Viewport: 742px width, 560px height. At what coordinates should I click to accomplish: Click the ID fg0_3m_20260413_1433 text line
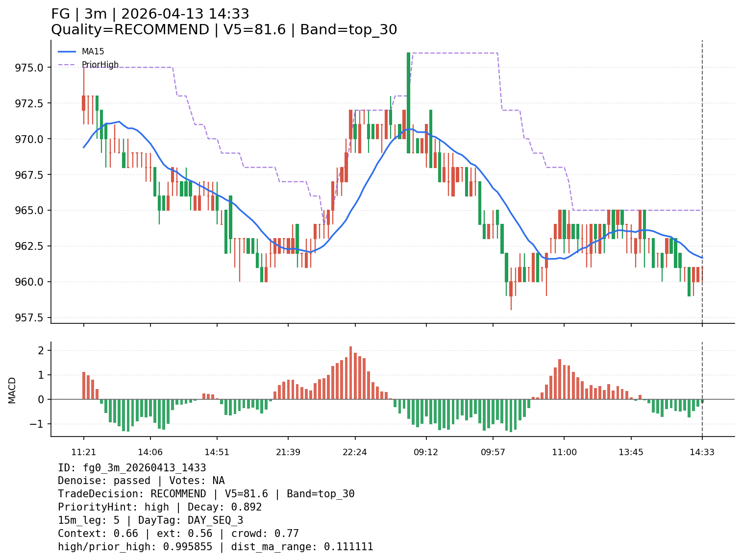(132, 468)
